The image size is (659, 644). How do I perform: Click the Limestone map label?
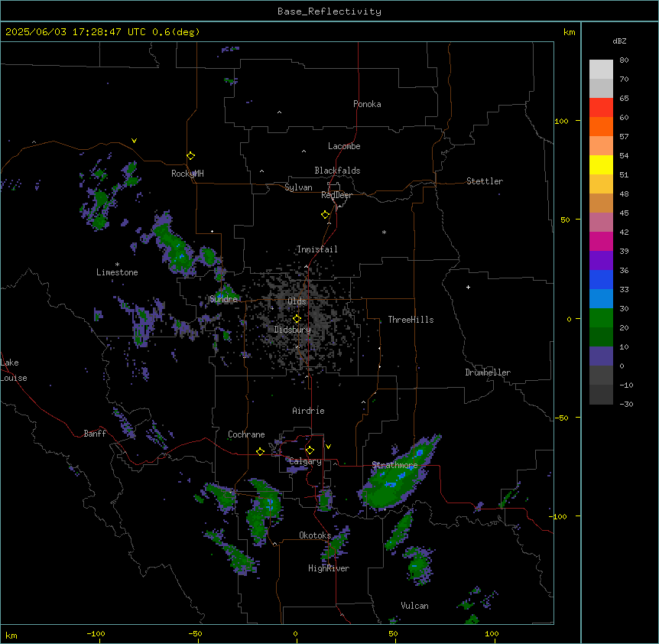[x=117, y=272]
